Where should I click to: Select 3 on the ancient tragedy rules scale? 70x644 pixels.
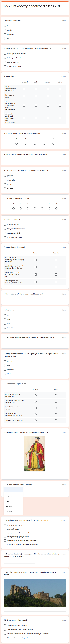click(x=35, y=144)
